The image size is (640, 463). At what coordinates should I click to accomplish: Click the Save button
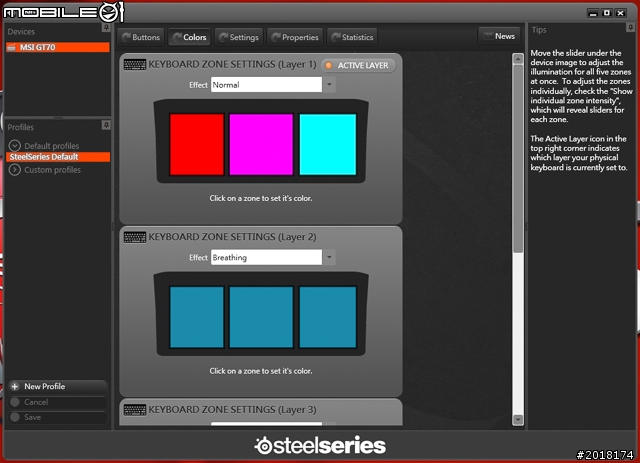coord(58,417)
